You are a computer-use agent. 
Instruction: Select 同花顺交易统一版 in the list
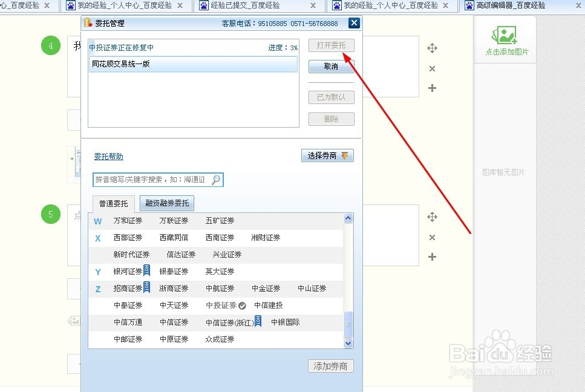(193, 64)
